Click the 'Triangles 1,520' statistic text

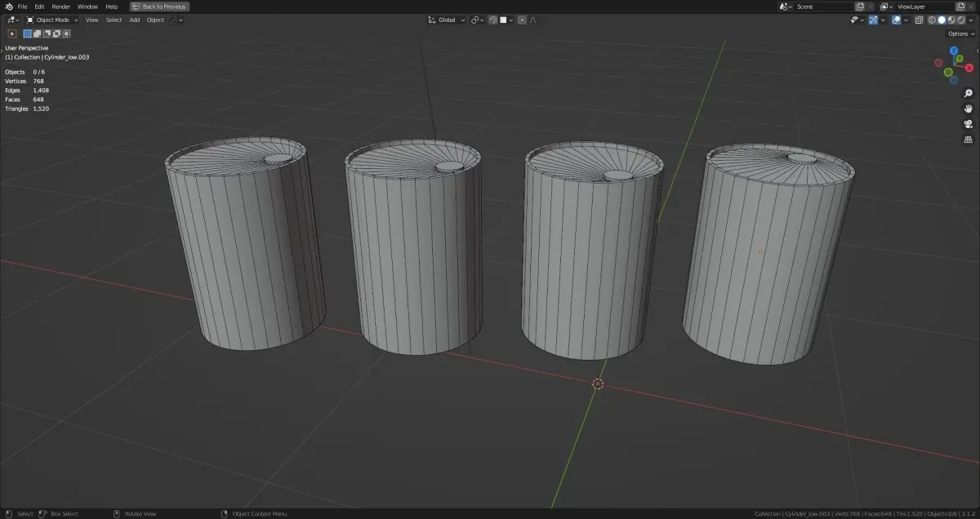(27, 109)
